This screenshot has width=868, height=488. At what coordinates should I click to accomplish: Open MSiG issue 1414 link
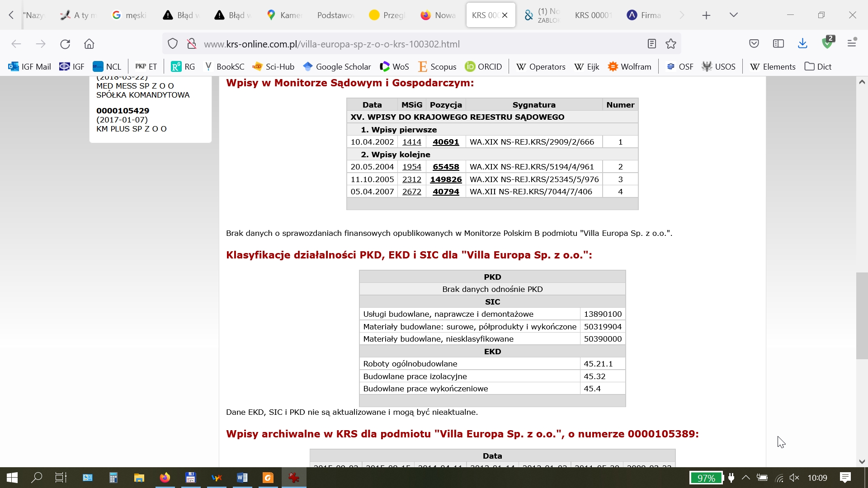(x=411, y=142)
